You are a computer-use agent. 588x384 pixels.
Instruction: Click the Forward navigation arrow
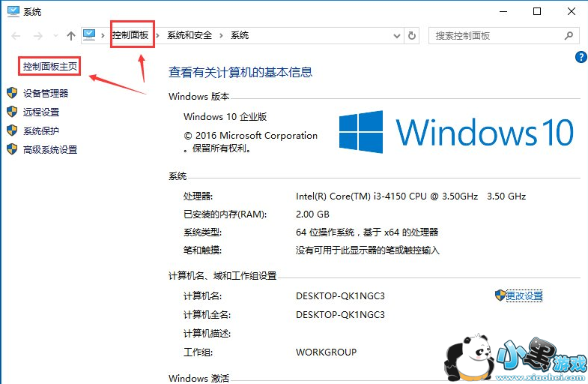point(38,36)
